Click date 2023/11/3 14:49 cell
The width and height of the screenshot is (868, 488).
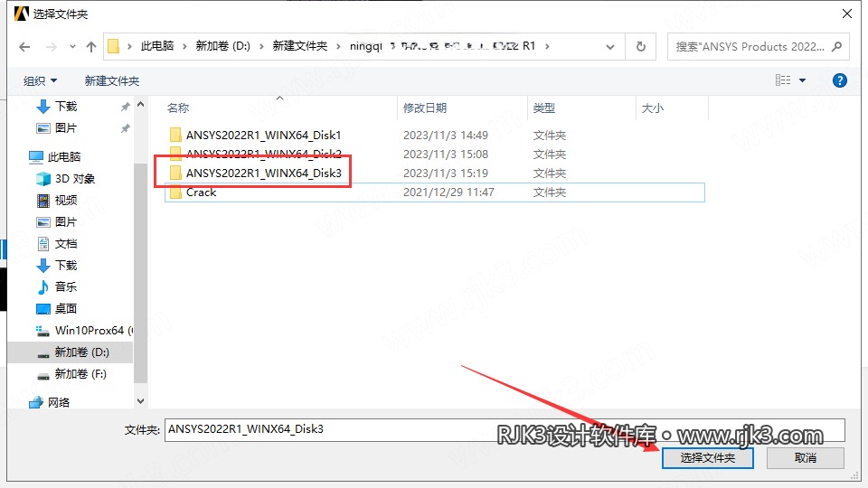click(x=446, y=135)
